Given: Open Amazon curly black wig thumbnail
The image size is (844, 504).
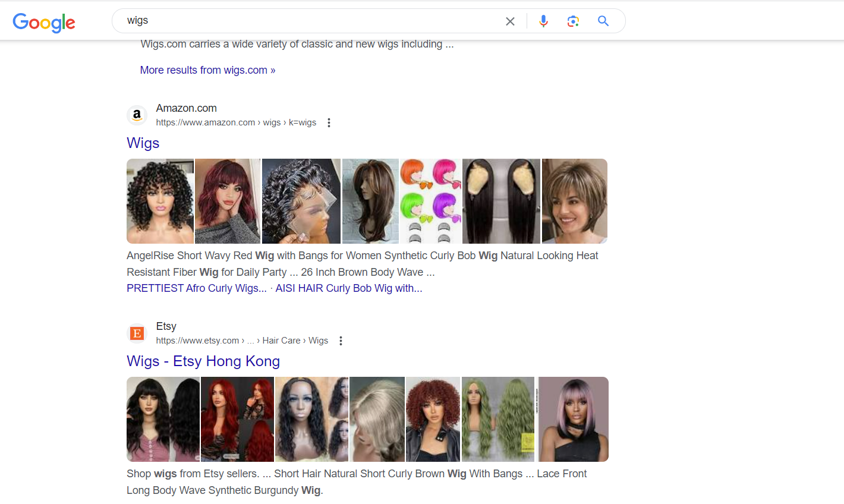Looking at the screenshot, I should click(160, 201).
